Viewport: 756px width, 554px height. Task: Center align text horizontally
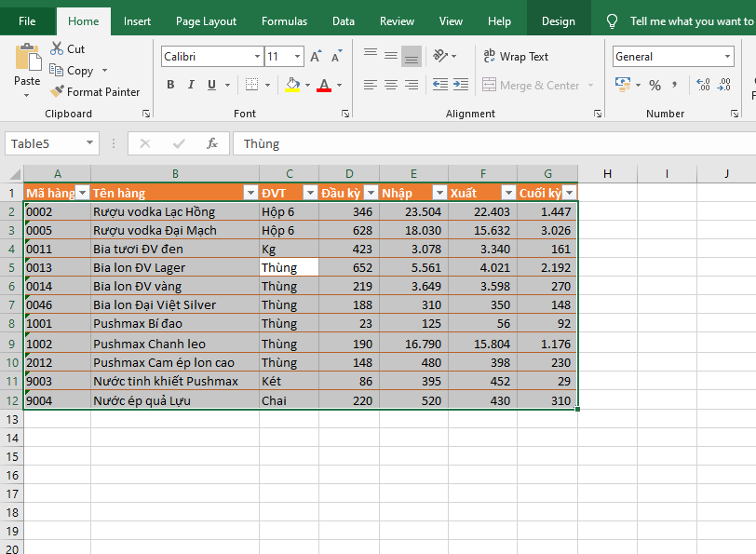(x=391, y=85)
